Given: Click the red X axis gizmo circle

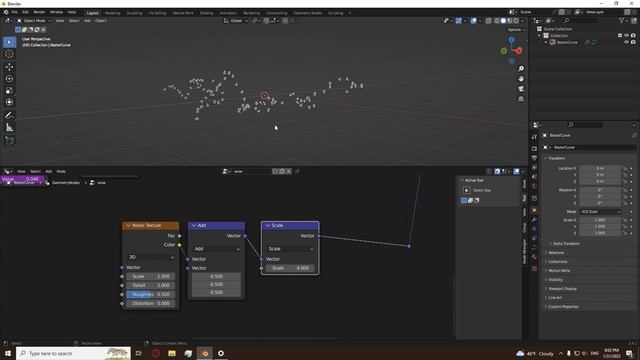Looking at the screenshot, I should coord(519,51).
